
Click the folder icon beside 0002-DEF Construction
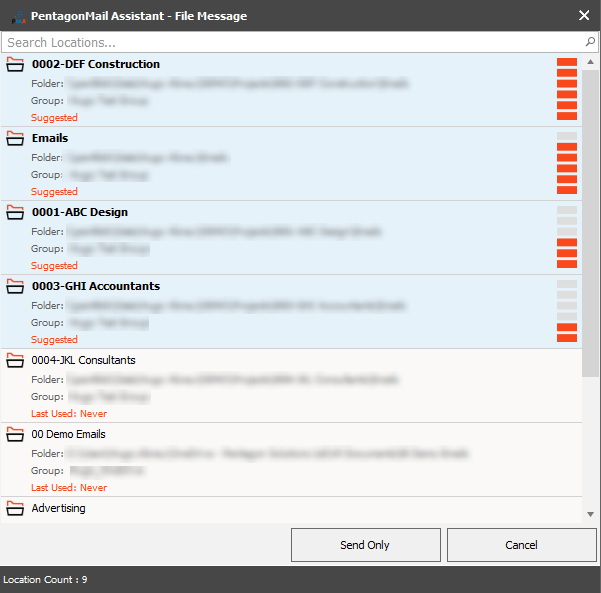(x=15, y=65)
